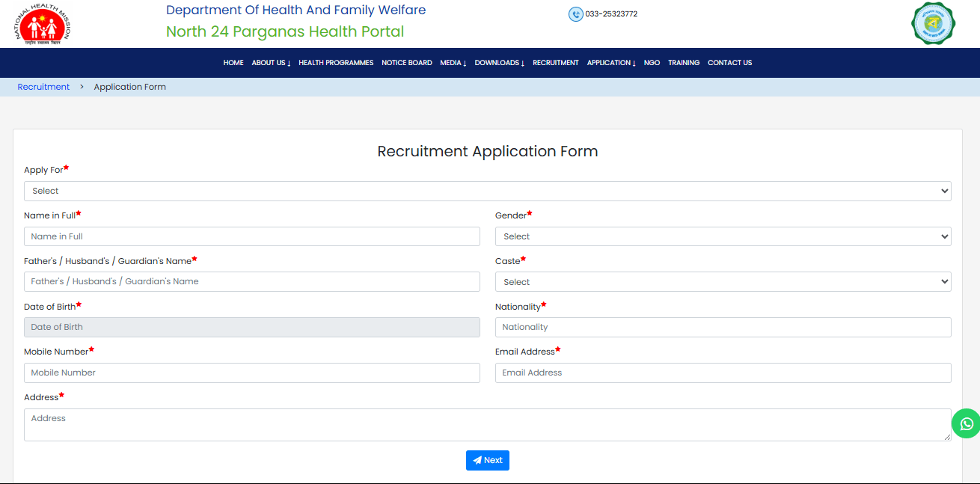Viewport: 980px width, 484px height.
Task: Click the Name in Full input field
Action: tap(252, 236)
